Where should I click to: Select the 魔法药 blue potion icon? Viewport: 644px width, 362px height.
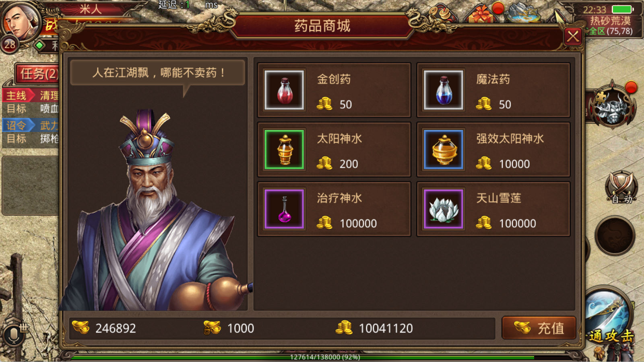coord(444,90)
